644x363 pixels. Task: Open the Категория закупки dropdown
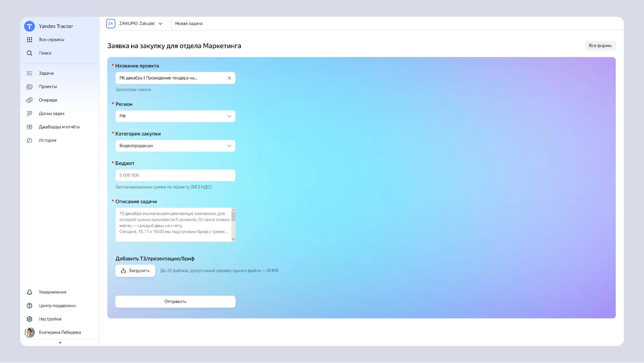(x=175, y=146)
